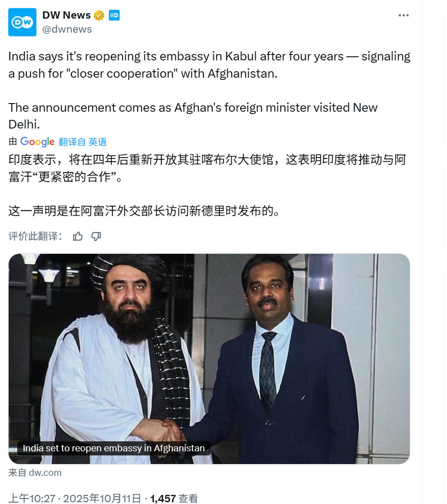Image resolution: width=447 pixels, height=504 pixels.
Task: Click the Chinese translated text
Action: [208, 185]
